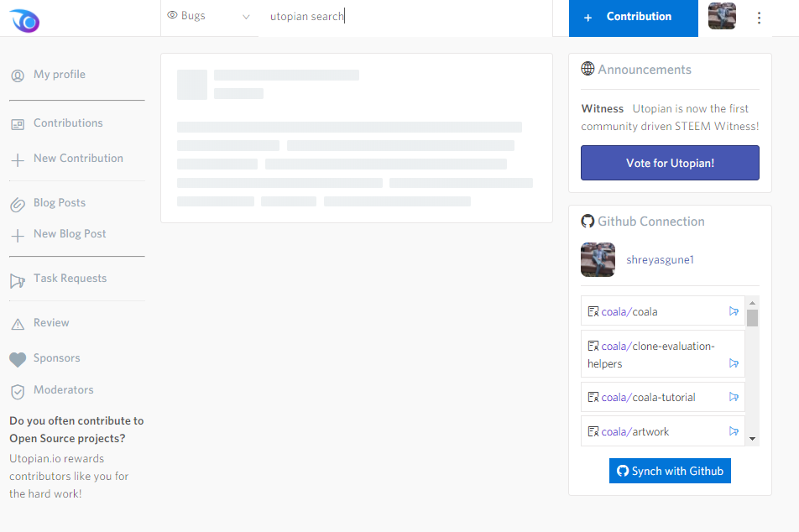Click the plus icon beside New Blog Post
The width and height of the screenshot is (799, 532).
point(18,236)
